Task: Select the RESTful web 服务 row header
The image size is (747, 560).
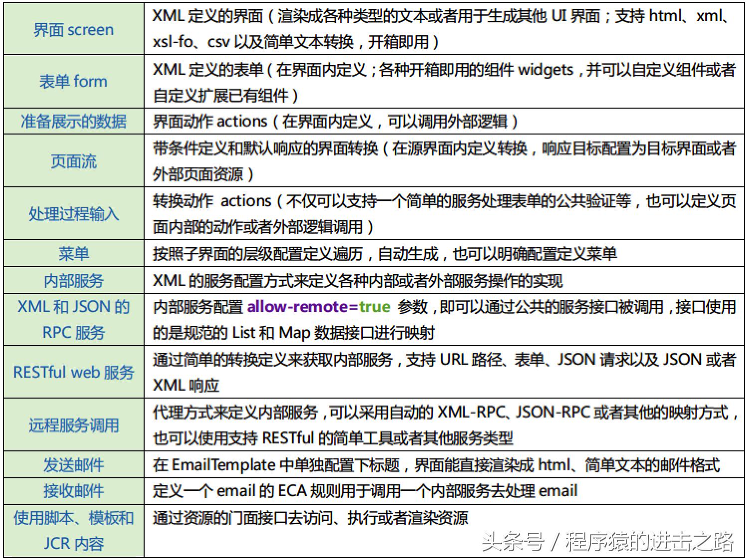Action: (73, 372)
